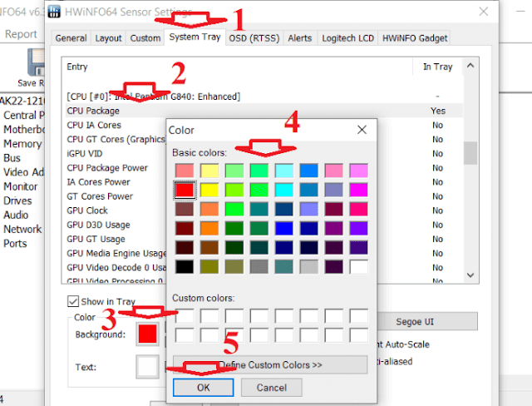Go to the Alerts tab

299,38
